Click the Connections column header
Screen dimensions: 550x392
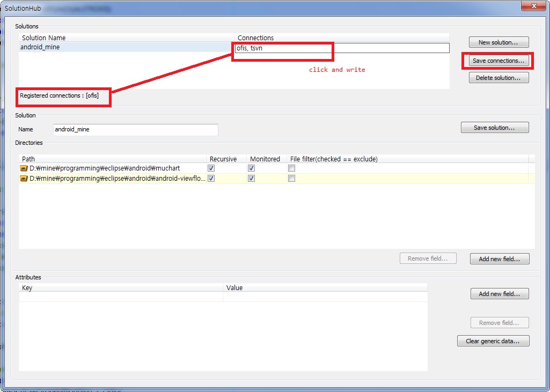coord(342,38)
